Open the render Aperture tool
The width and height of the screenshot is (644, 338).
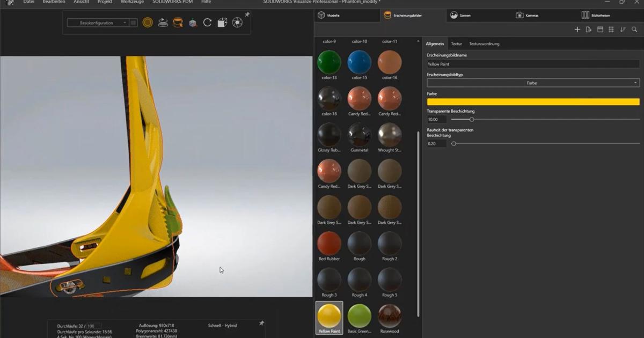coord(237,23)
